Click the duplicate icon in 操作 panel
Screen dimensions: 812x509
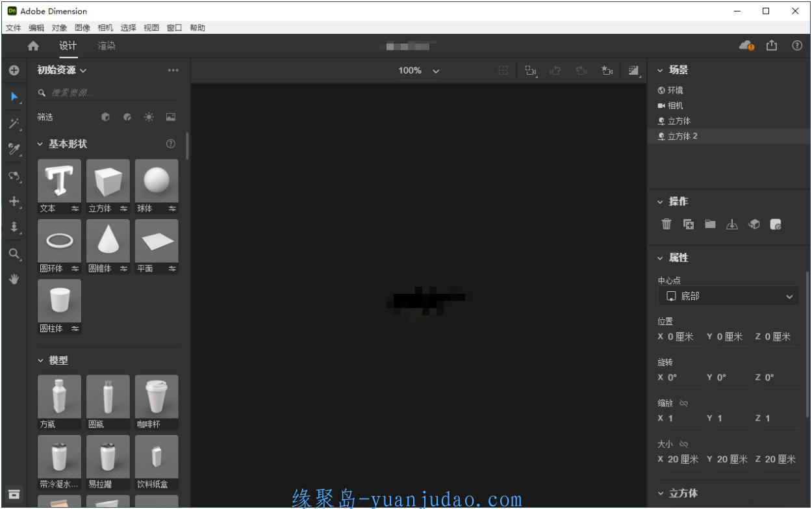click(x=688, y=224)
